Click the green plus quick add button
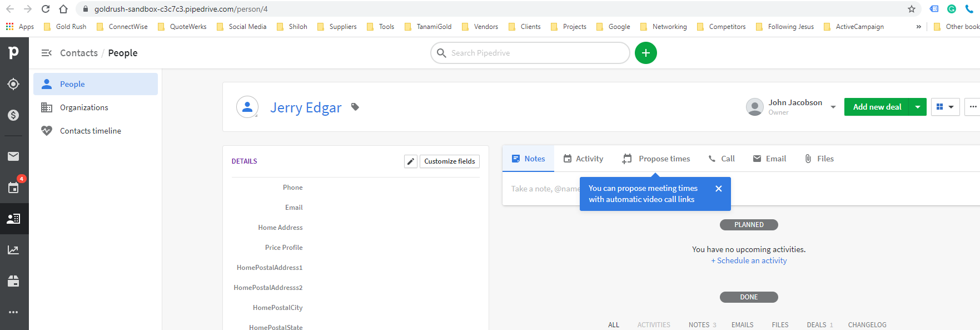 (645, 53)
